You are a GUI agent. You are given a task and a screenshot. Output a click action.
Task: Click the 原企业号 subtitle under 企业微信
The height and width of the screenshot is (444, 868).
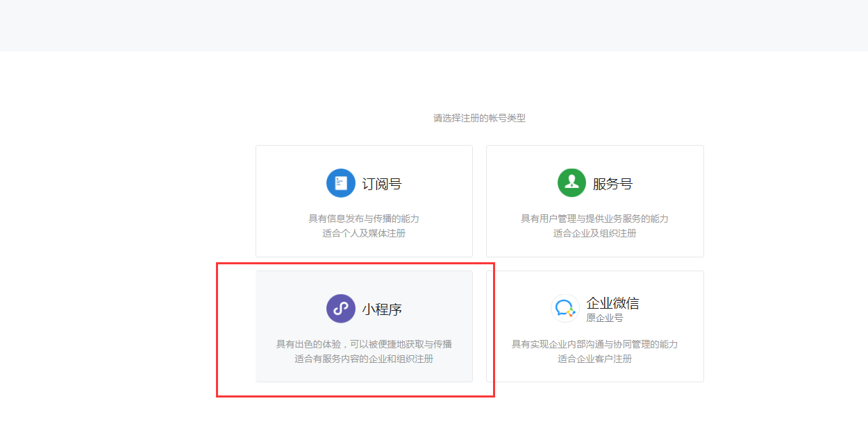coord(604,318)
